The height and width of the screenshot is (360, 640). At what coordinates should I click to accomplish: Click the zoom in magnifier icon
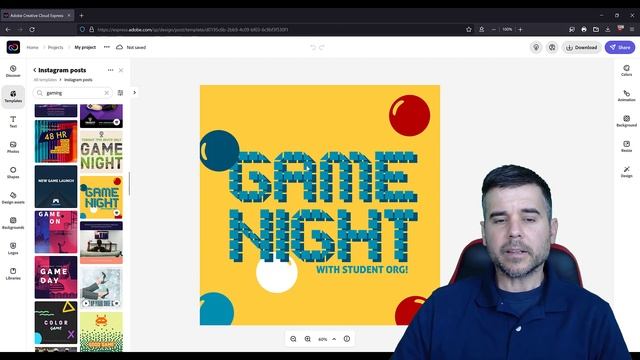(x=308, y=339)
